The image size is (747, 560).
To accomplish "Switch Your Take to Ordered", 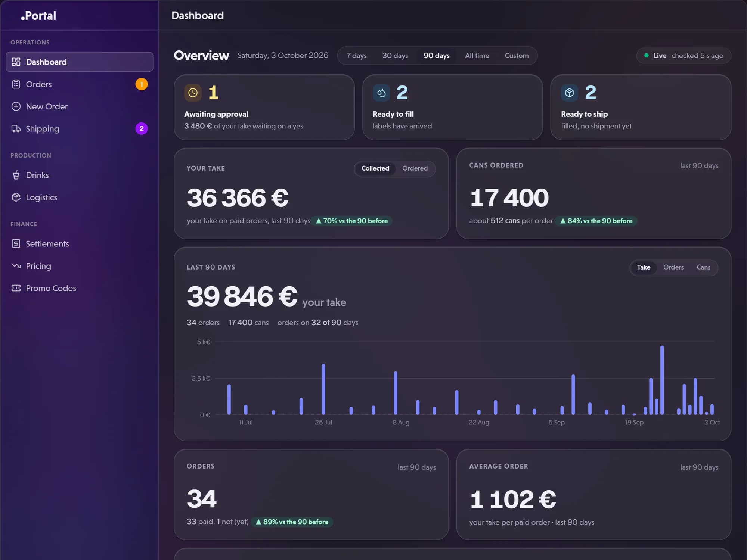I will [415, 168].
